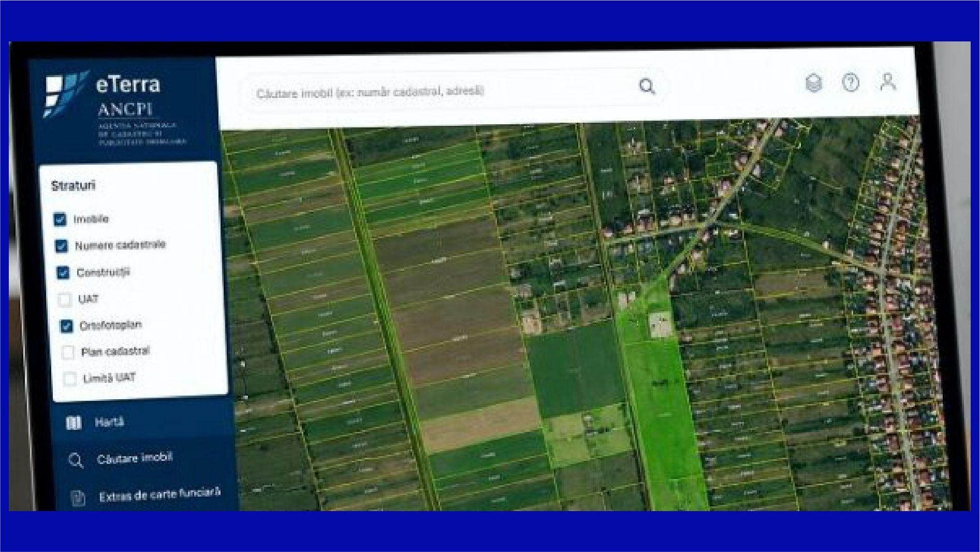This screenshot has width=980, height=552.
Task: Uncheck the Numere cadastrale checkbox
Action: [x=61, y=245]
